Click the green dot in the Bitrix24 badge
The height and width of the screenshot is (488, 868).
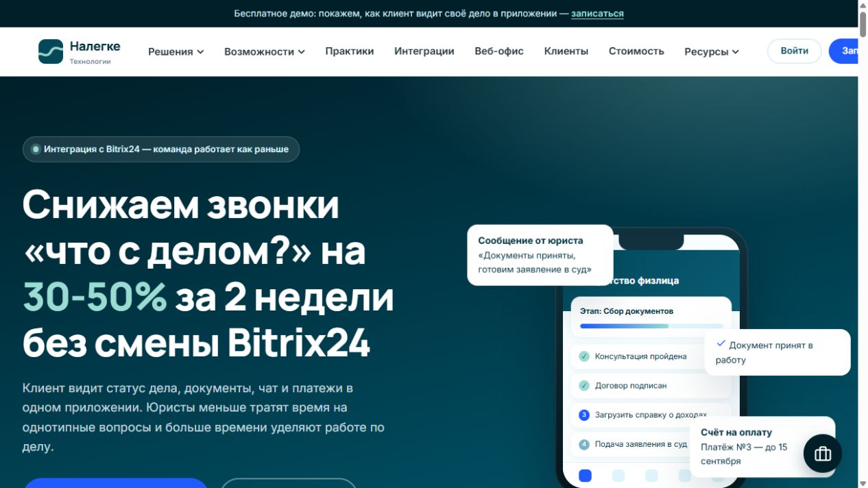tap(36, 149)
